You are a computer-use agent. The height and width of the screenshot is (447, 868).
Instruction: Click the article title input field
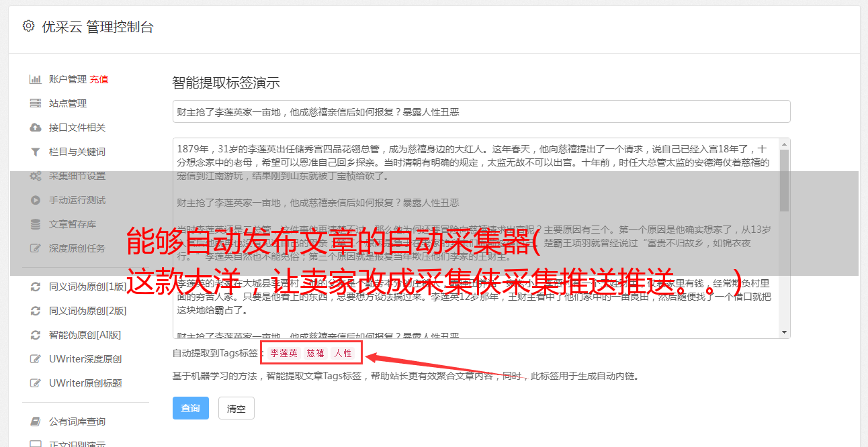(481, 111)
